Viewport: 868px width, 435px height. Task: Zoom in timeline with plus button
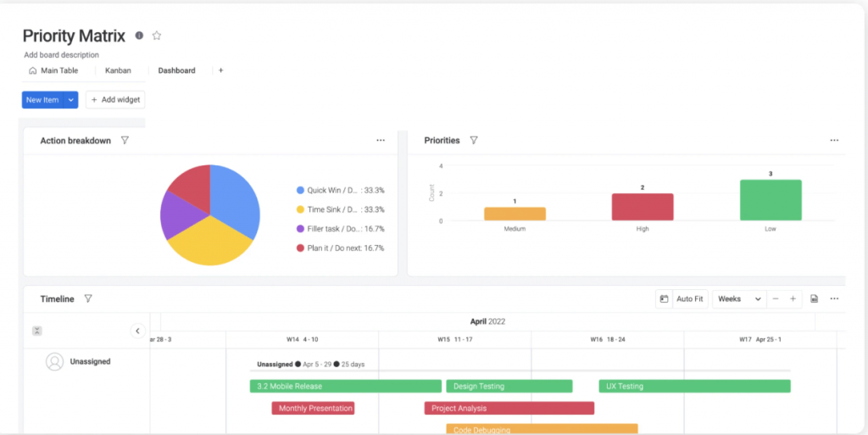(x=793, y=298)
